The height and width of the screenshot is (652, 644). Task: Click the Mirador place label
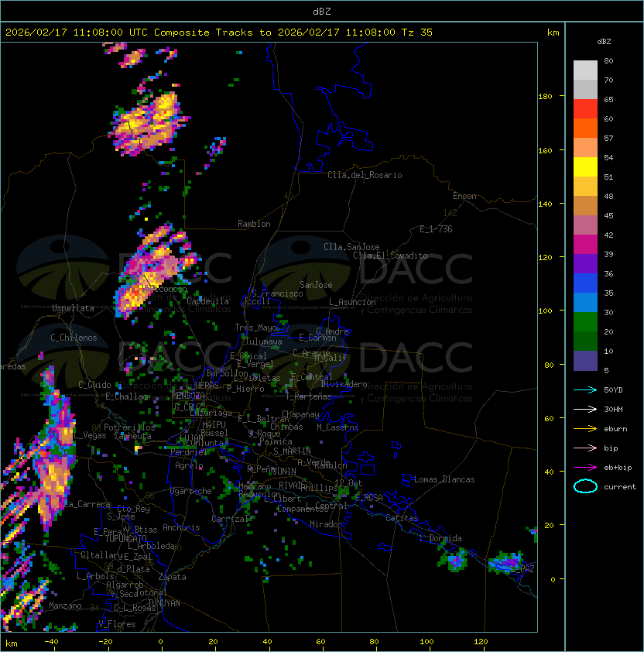[327, 524]
